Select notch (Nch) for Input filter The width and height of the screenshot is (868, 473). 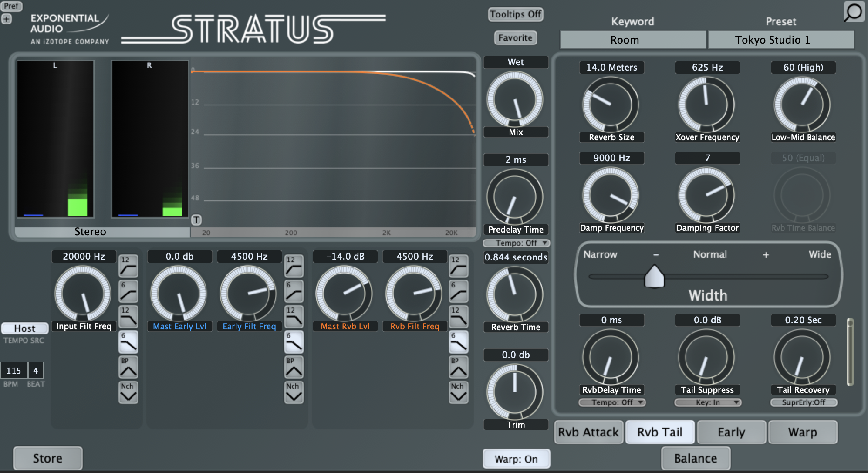128,392
